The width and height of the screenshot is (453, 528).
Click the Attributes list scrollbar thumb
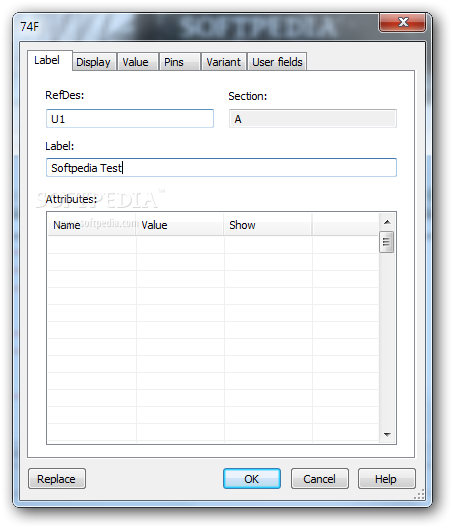point(387,242)
